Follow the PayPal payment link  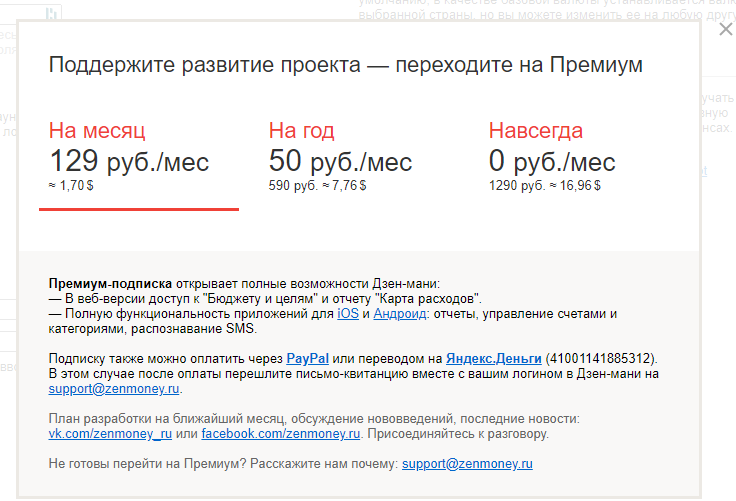pyautogui.click(x=307, y=359)
